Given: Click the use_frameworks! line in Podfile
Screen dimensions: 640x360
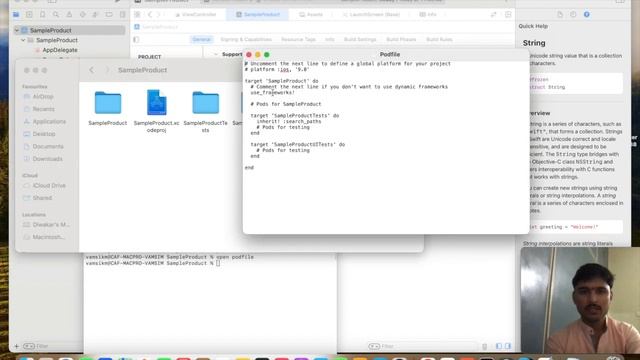Looking at the screenshot, I should 272,93.
